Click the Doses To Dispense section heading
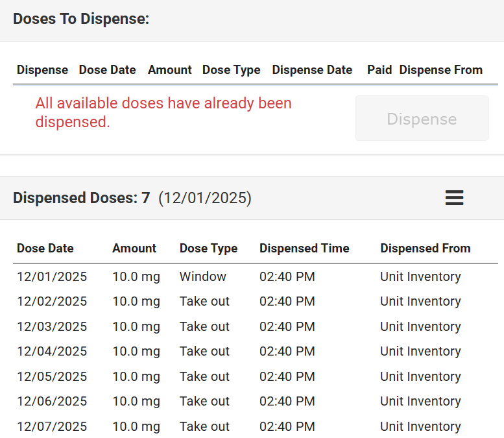504x438 pixels. (81, 19)
